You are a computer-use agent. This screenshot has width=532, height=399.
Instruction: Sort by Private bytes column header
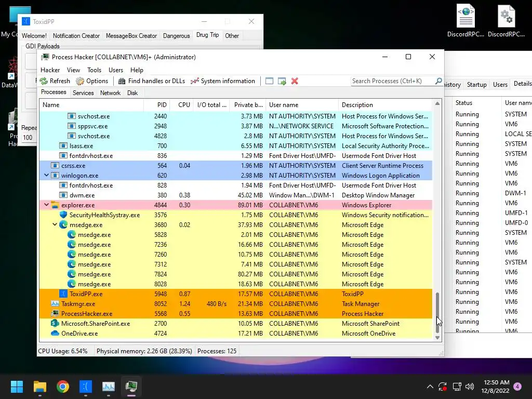[248, 105]
